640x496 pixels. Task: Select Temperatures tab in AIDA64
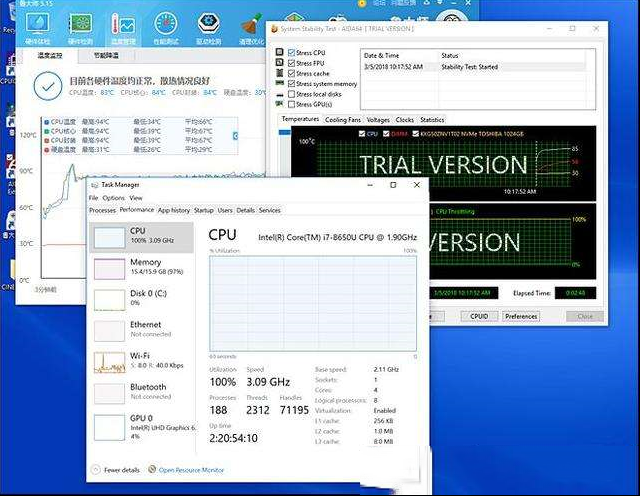coord(300,119)
